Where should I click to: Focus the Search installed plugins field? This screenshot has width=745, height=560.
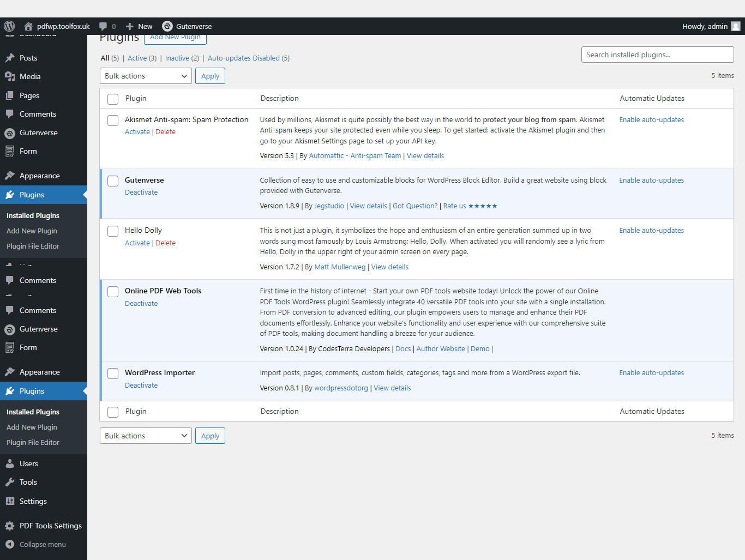coord(657,55)
